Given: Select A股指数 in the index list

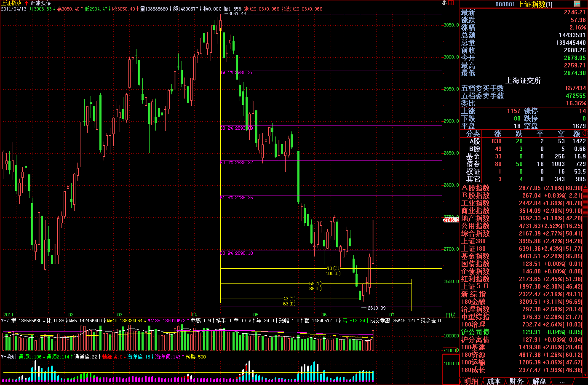Looking at the screenshot, I should pos(475,188).
